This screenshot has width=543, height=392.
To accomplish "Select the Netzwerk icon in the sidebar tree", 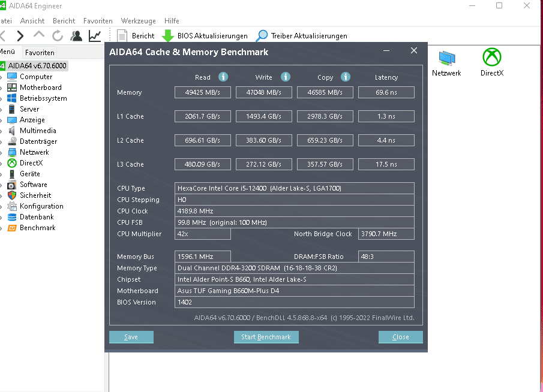I will point(12,152).
